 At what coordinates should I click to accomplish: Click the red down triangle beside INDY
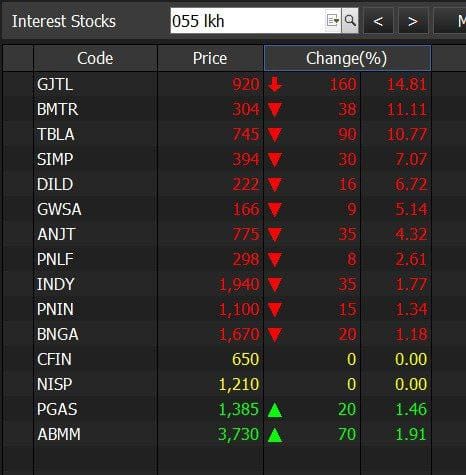275,285
